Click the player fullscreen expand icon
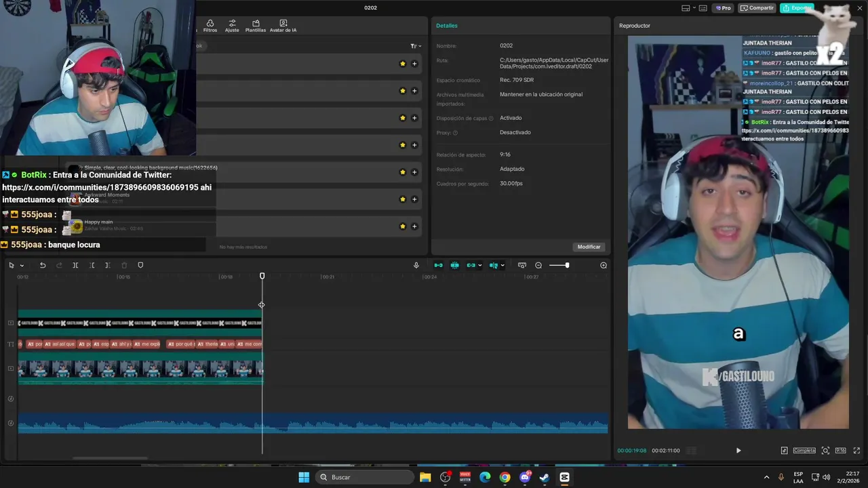This screenshot has width=868, height=488. [x=856, y=451]
